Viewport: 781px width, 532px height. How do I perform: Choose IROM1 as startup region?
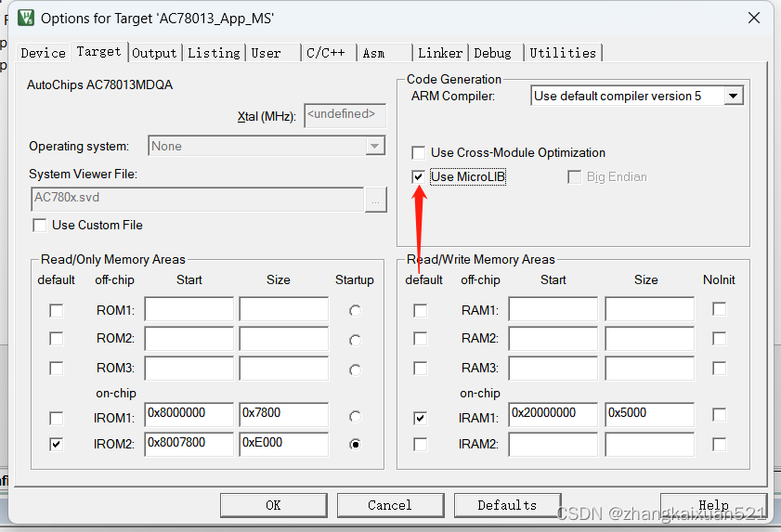tap(355, 417)
